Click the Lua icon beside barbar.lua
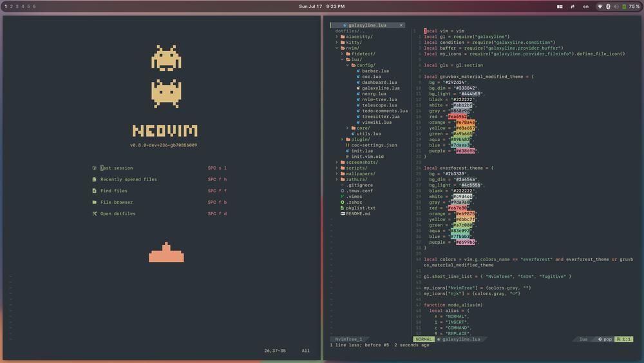This screenshot has width=644, height=363. point(358,71)
